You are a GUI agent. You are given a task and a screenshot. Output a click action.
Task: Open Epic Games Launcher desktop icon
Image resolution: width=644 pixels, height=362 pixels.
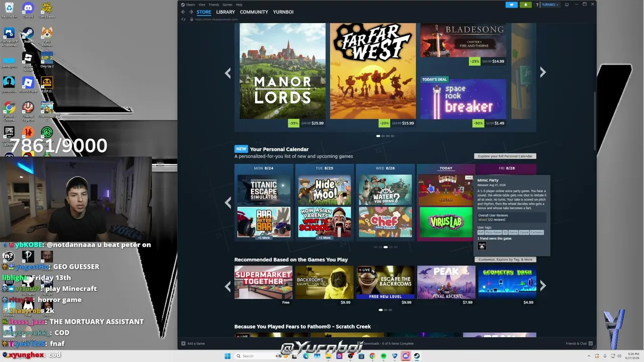9,135
